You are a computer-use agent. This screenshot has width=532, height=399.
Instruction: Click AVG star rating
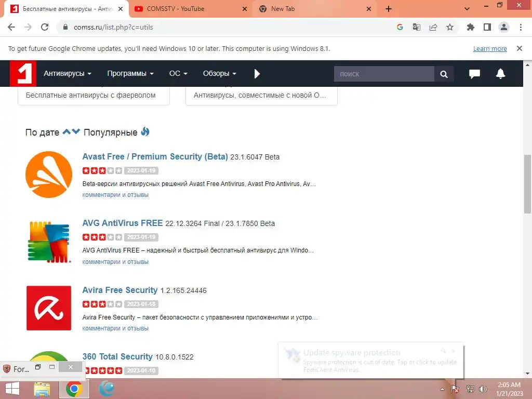pos(102,237)
